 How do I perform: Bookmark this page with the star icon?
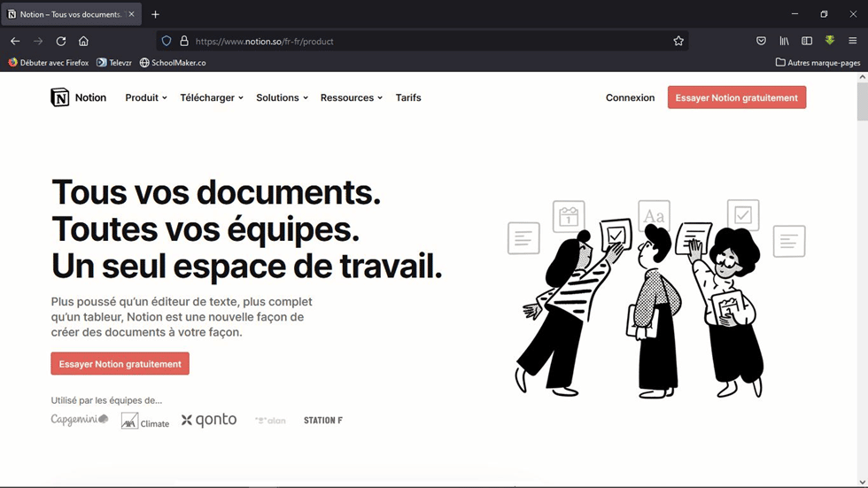pyautogui.click(x=678, y=41)
